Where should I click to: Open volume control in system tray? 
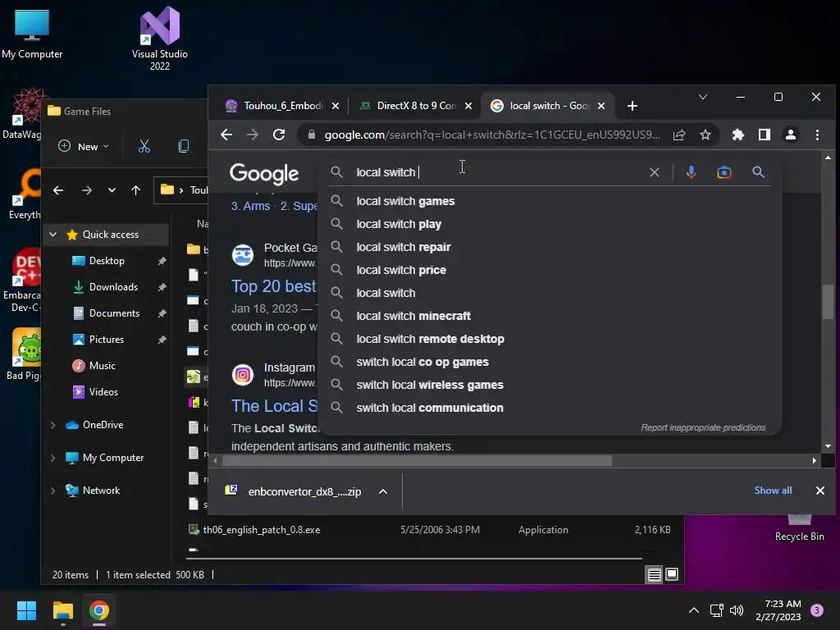pos(737,610)
